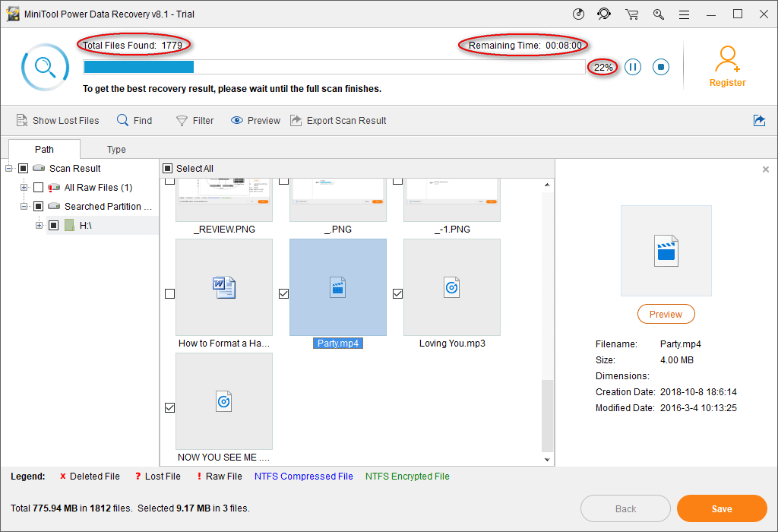Viewport: 778px width, 532px height.
Task: Click the scan progress bar
Action: [334, 67]
